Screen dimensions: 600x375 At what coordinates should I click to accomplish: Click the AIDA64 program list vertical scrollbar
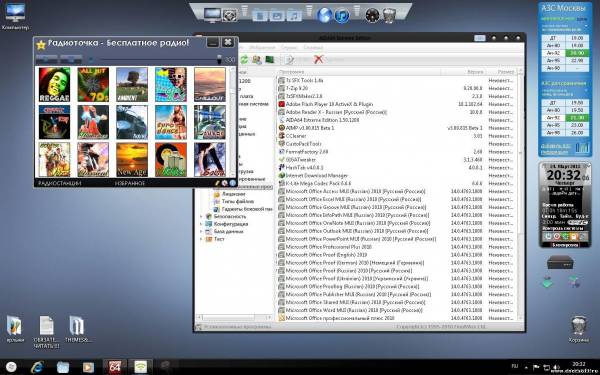click(519, 195)
